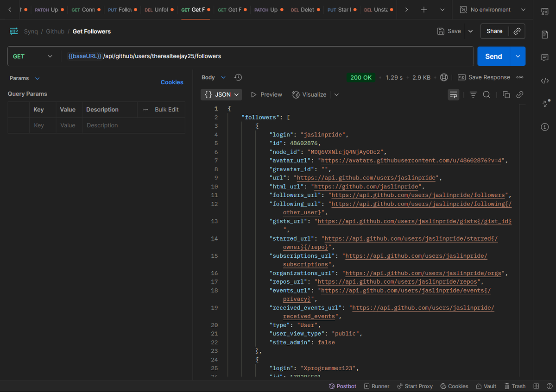Open code snippet icon in right sidebar

545,81
